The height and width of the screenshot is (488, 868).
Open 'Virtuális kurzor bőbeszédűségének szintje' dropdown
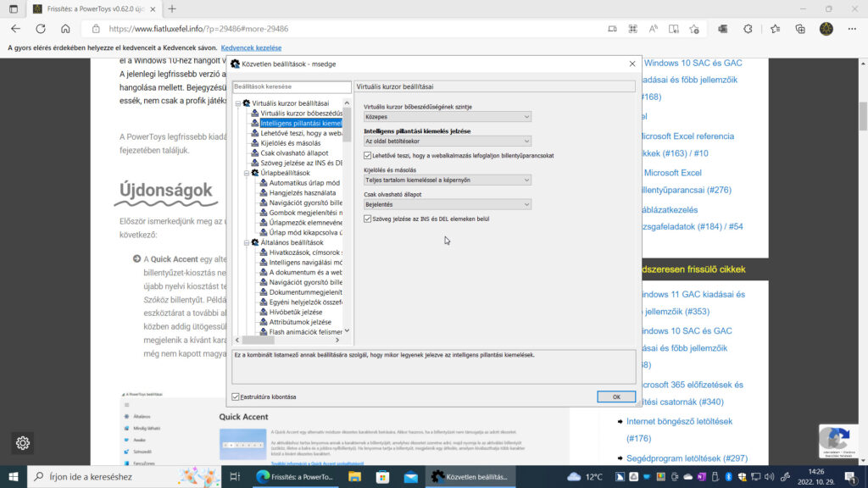tap(447, 117)
